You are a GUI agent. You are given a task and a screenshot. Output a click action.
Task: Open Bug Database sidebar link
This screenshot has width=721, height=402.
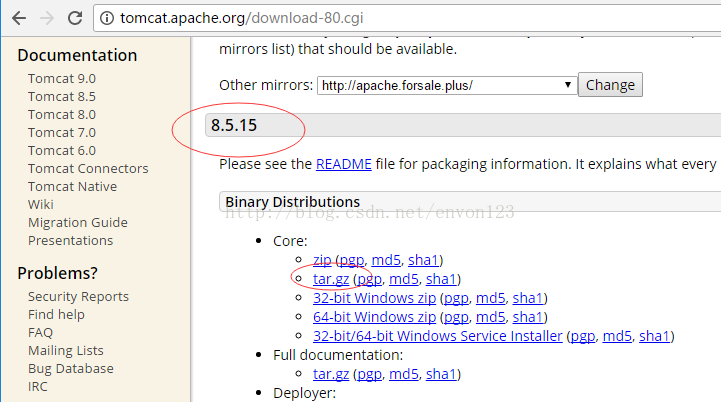point(71,369)
